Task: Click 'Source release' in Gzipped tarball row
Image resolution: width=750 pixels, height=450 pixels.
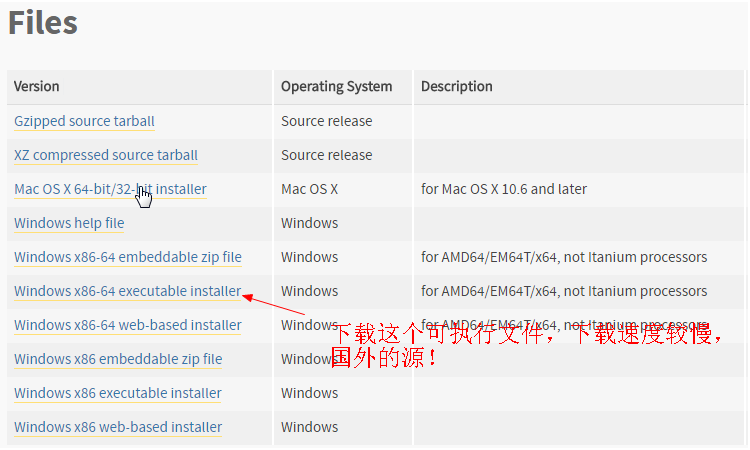Action: click(327, 121)
